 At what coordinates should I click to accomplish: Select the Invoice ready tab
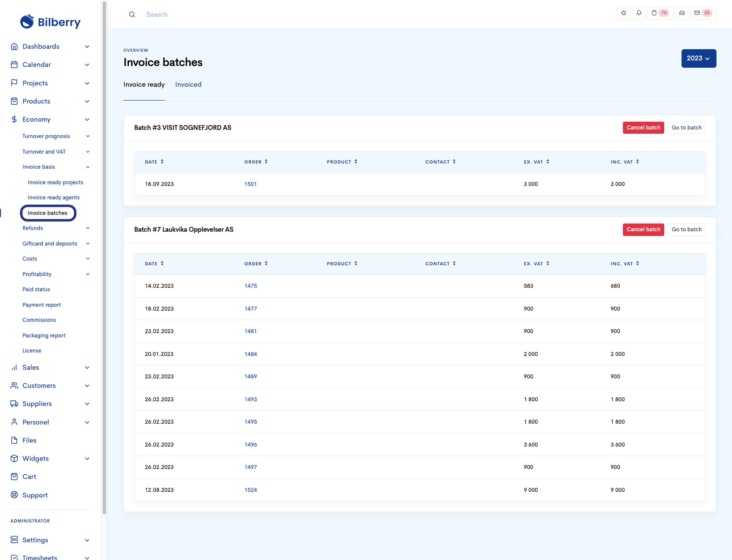click(x=144, y=85)
